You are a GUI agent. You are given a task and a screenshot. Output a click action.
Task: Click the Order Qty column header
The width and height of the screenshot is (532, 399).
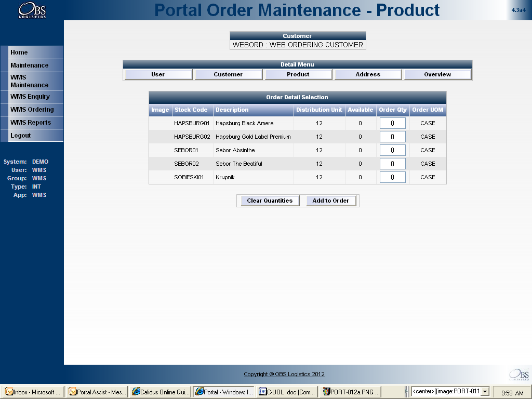[393, 110]
